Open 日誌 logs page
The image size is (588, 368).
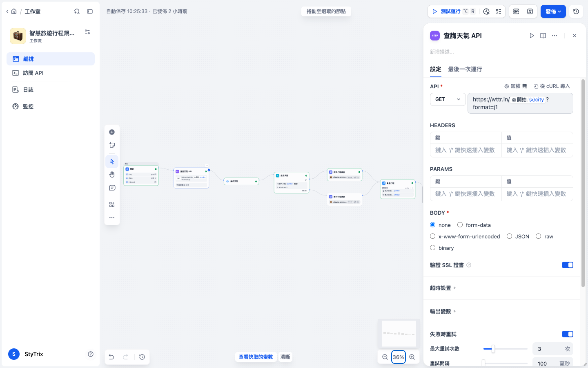pos(51,90)
